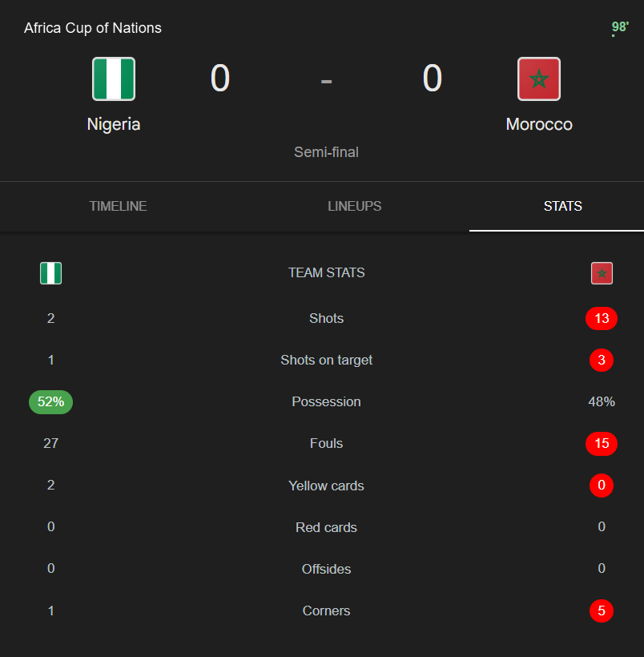Click the red Fouls badge showing 15
This screenshot has width=644, height=657.
pos(602,443)
